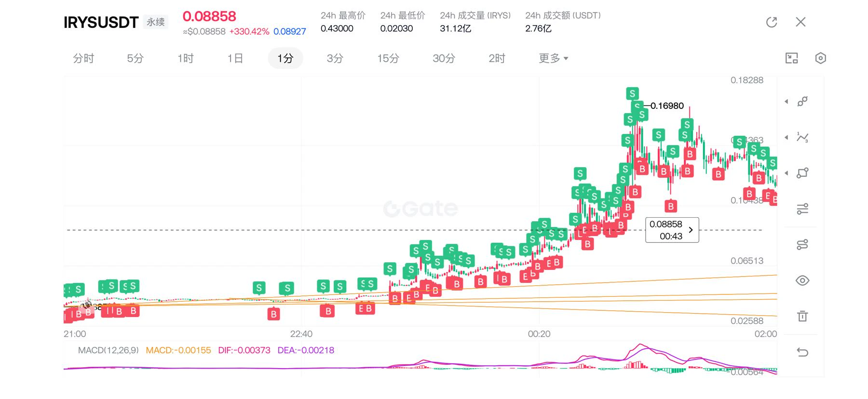Switch to the 30分 timeframe tab

click(444, 58)
